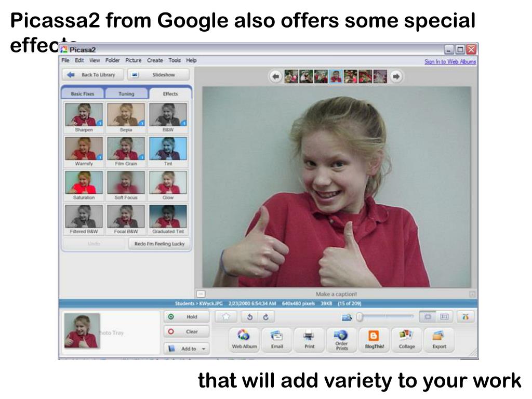The image size is (532, 399).
Task: Open Sign In to Web Albums link
Action: [450, 61]
